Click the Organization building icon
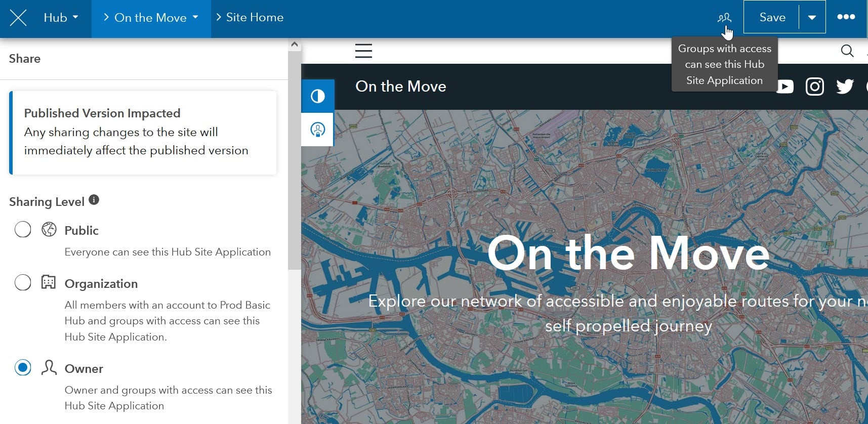Image resolution: width=868 pixels, height=424 pixels. coord(49,282)
